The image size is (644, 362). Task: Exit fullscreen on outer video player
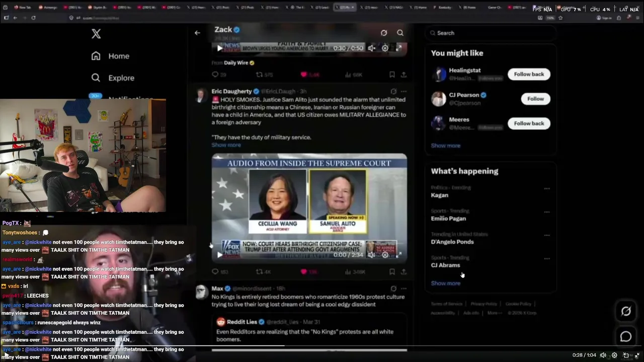pyautogui.click(x=637, y=355)
